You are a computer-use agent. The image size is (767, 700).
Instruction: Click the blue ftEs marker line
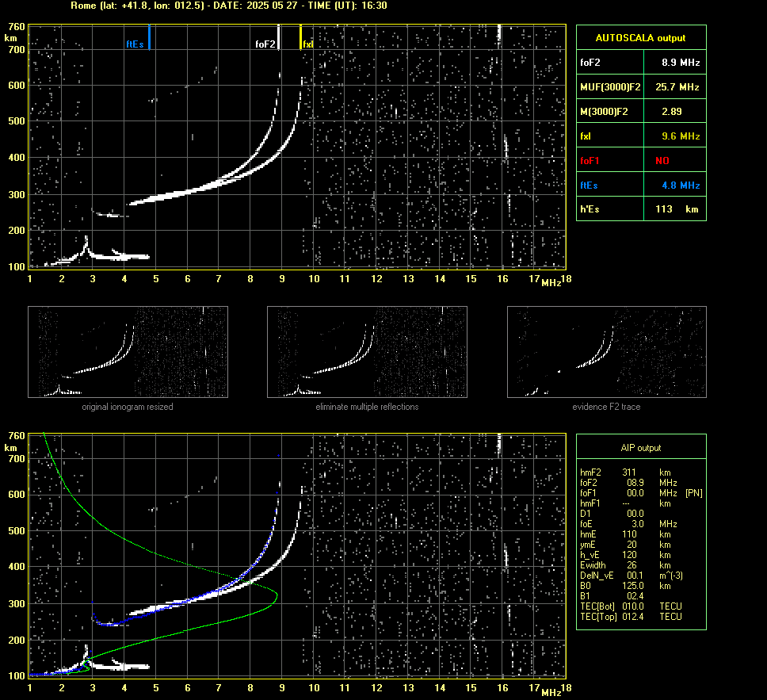pyautogui.click(x=149, y=37)
